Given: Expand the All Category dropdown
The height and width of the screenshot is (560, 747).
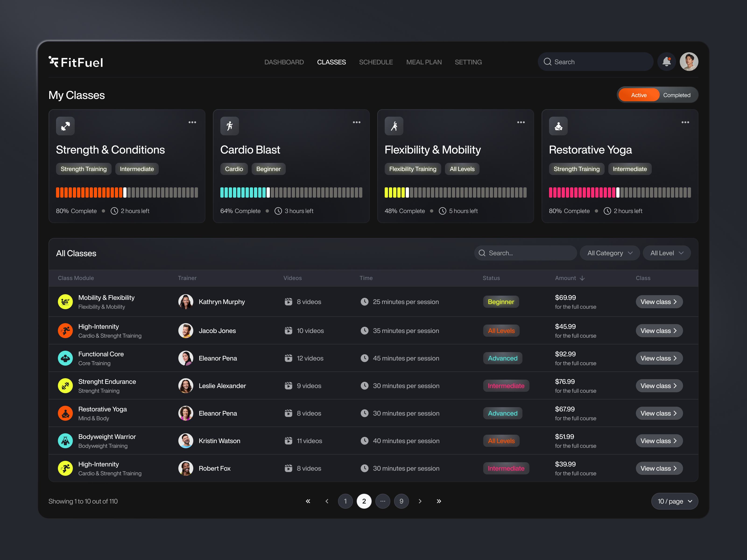Looking at the screenshot, I should click(x=609, y=253).
